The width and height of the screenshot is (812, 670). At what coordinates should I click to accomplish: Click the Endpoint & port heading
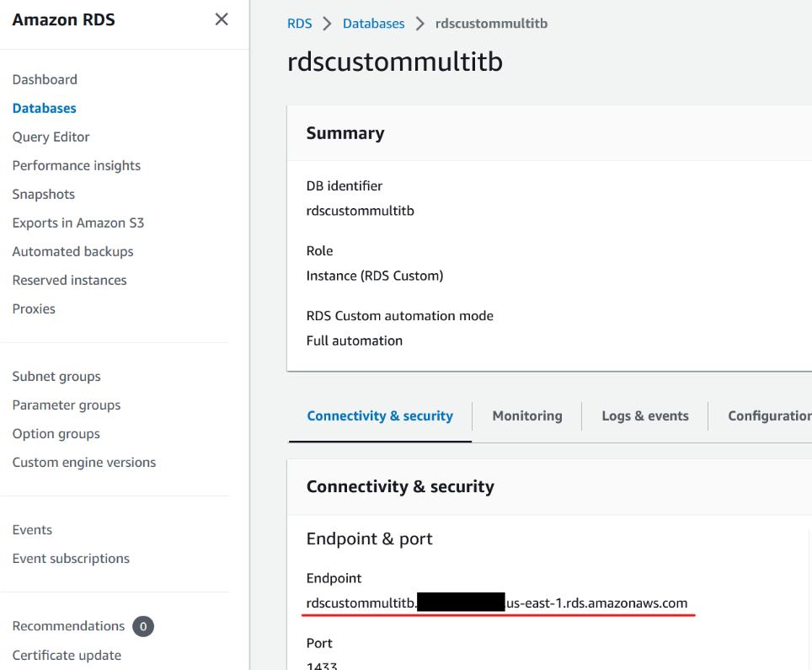pyautogui.click(x=369, y=539)
